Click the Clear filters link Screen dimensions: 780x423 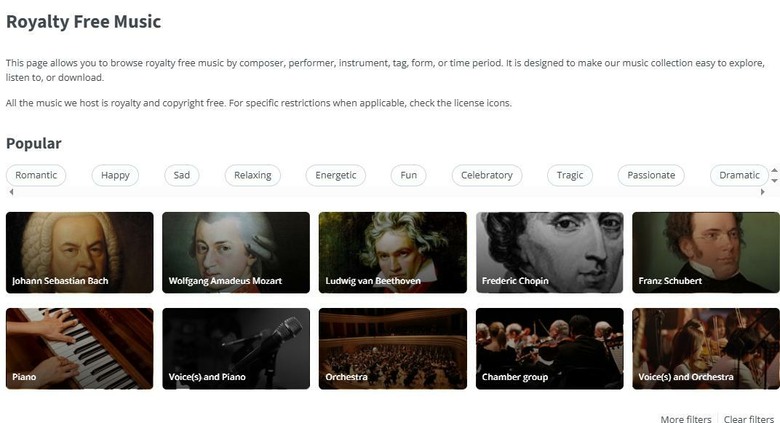pos(749,419)
